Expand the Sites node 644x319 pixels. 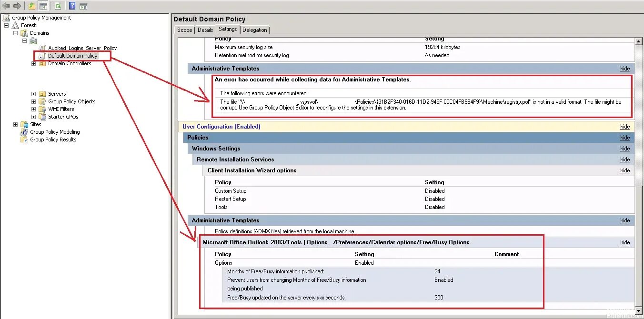[x=15, y=124]
